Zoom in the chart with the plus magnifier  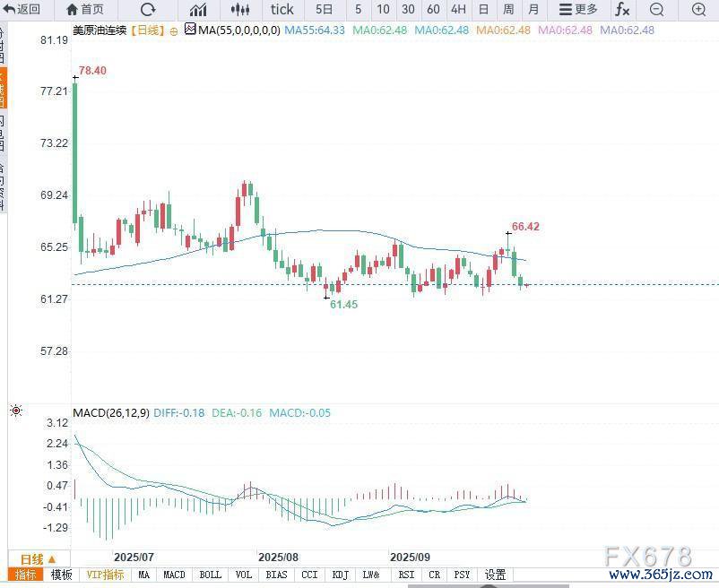[x=698, y=10]
